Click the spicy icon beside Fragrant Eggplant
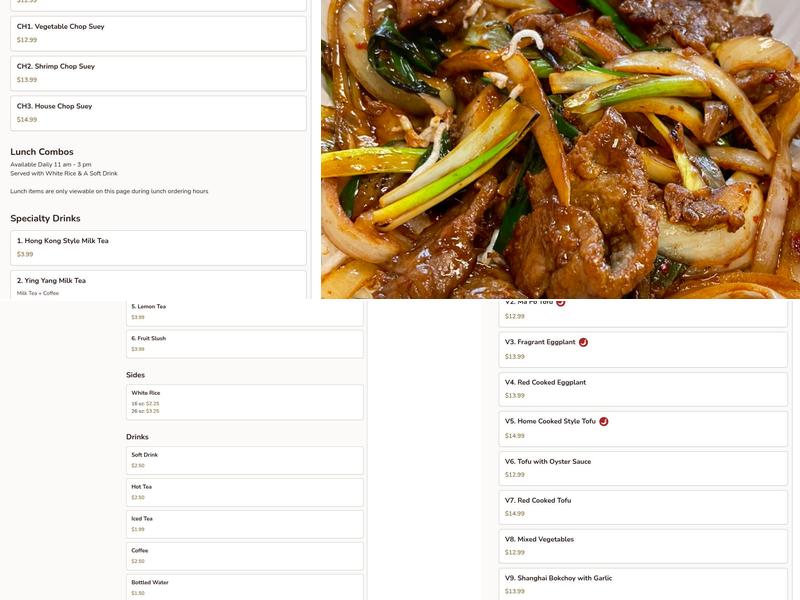 [x=583, y=342]
